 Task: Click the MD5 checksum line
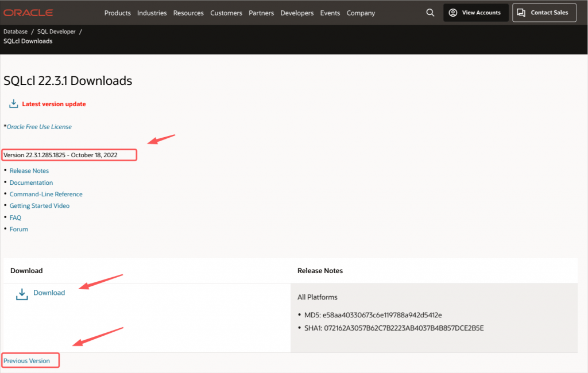click(373, 315)
